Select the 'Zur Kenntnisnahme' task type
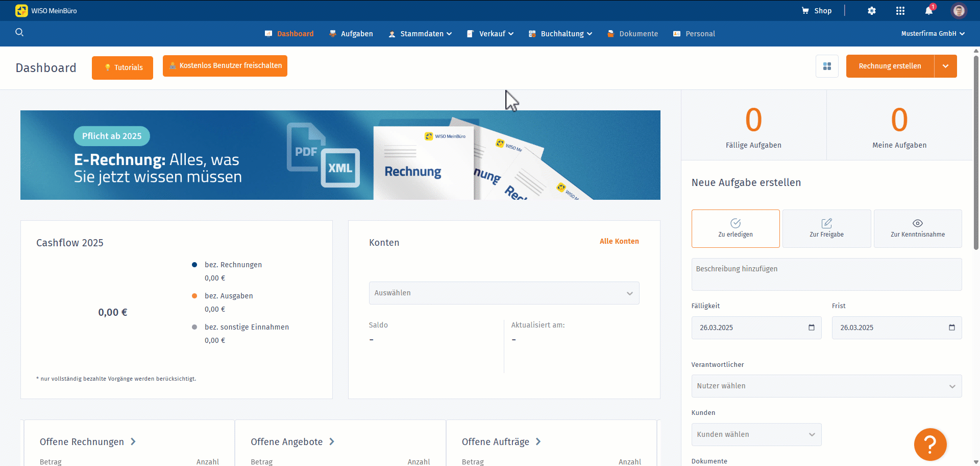 coord(918,228)
